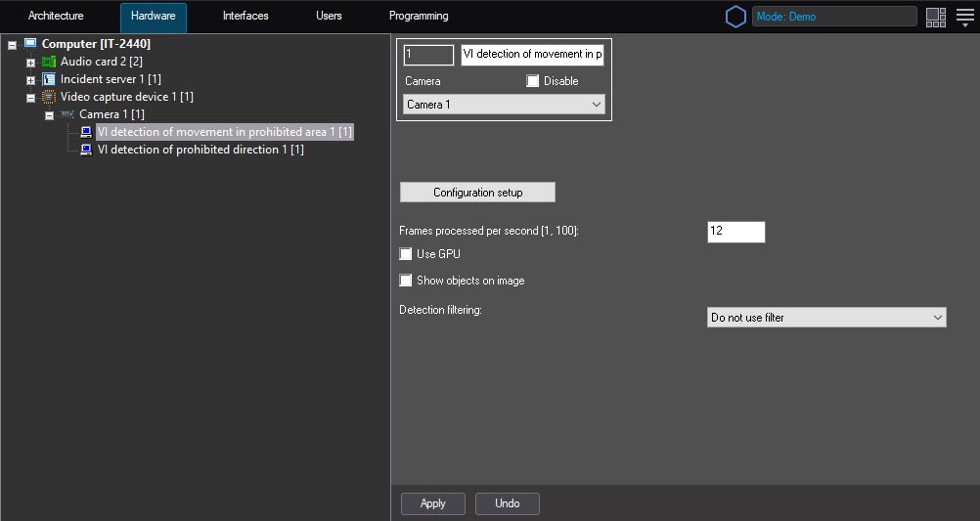
Task: Click the Frames processed per second field
Action: pyautogui.click(x=735, y=232)
